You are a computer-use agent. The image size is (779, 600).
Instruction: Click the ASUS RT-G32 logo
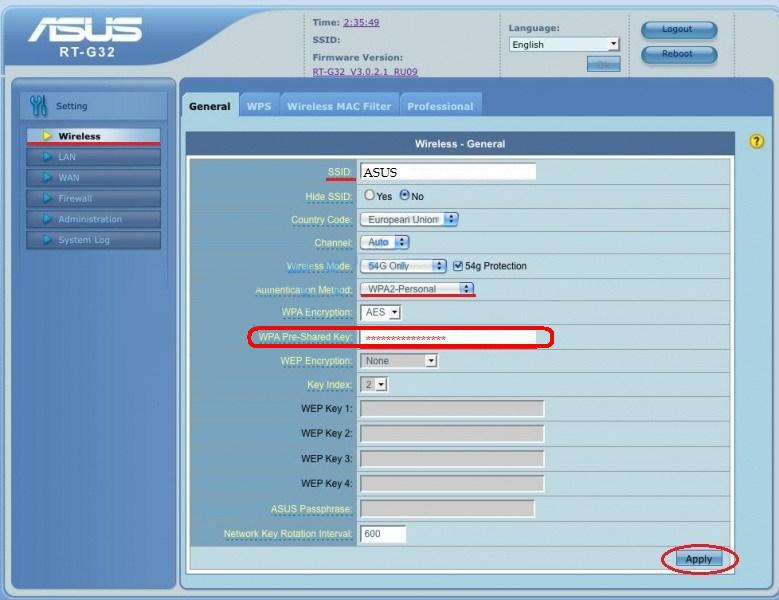[x=85, y=37]
